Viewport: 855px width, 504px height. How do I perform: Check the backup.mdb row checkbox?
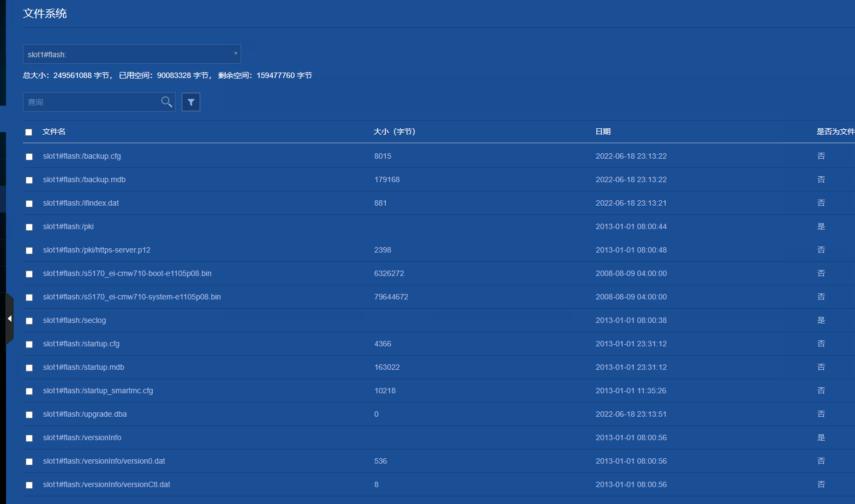(x=29, y=180)
